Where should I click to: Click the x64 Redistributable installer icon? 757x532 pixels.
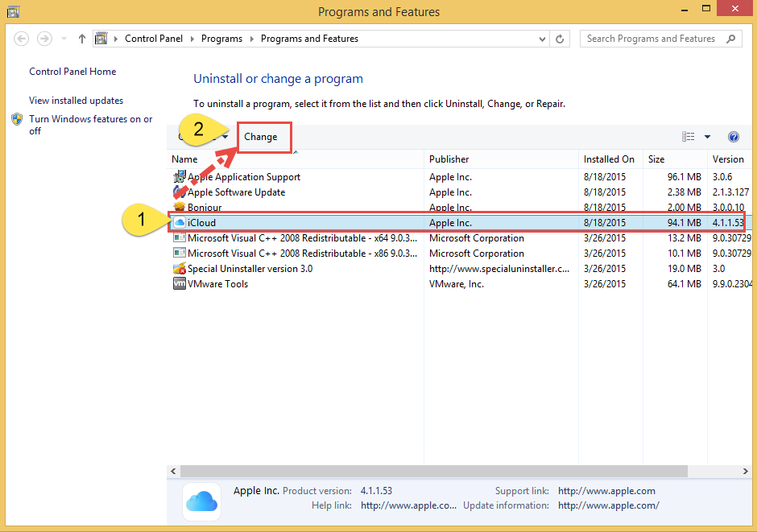tap(179, 237)
